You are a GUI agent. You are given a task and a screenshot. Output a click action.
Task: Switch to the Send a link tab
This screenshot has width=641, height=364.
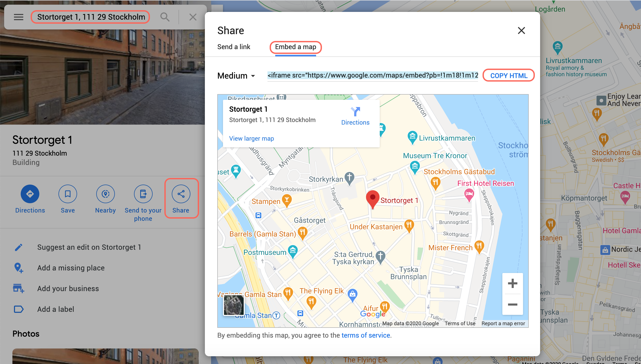click(x=234, y=47)
